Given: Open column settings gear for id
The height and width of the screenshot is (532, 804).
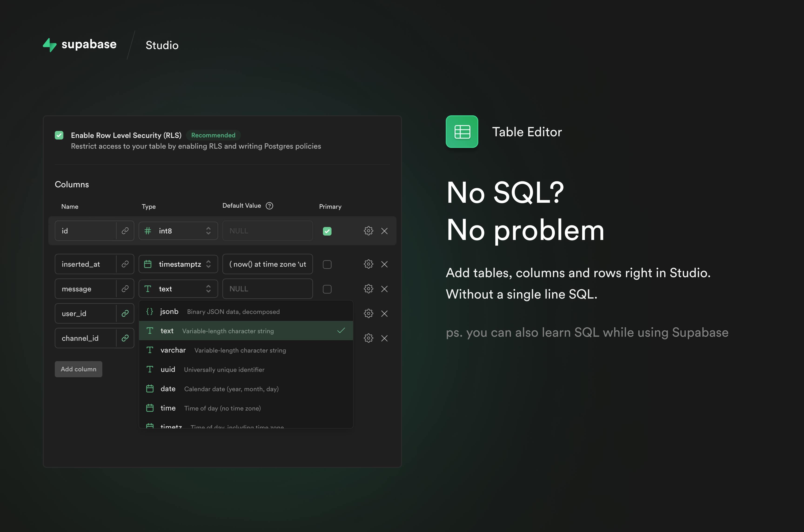Looking at the screenshot, I should point(368,231).
